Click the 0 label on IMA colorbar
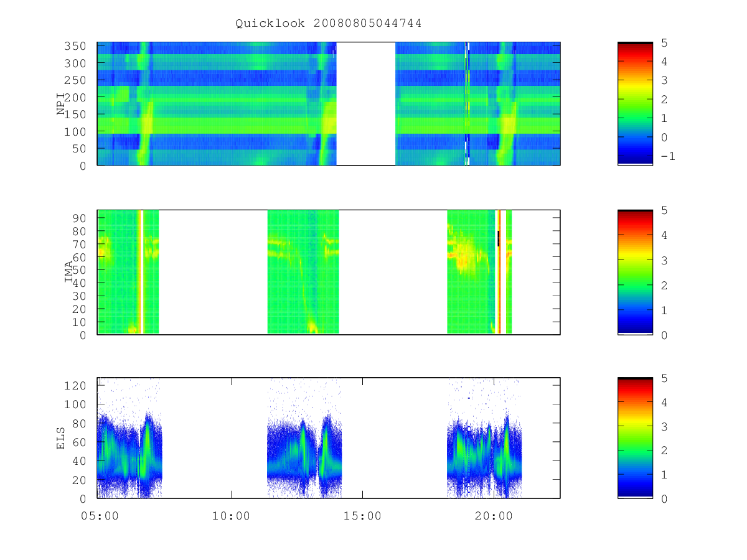 coord(664,335)
